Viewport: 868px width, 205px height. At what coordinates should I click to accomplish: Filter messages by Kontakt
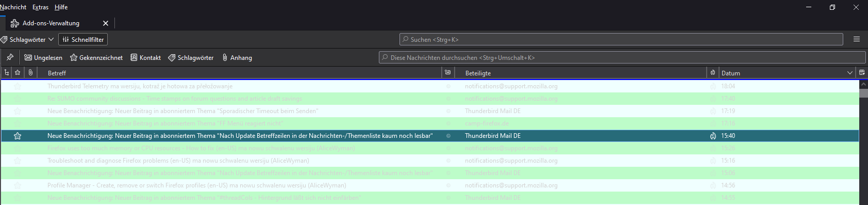pyautogui.click(x=145, y=58)
